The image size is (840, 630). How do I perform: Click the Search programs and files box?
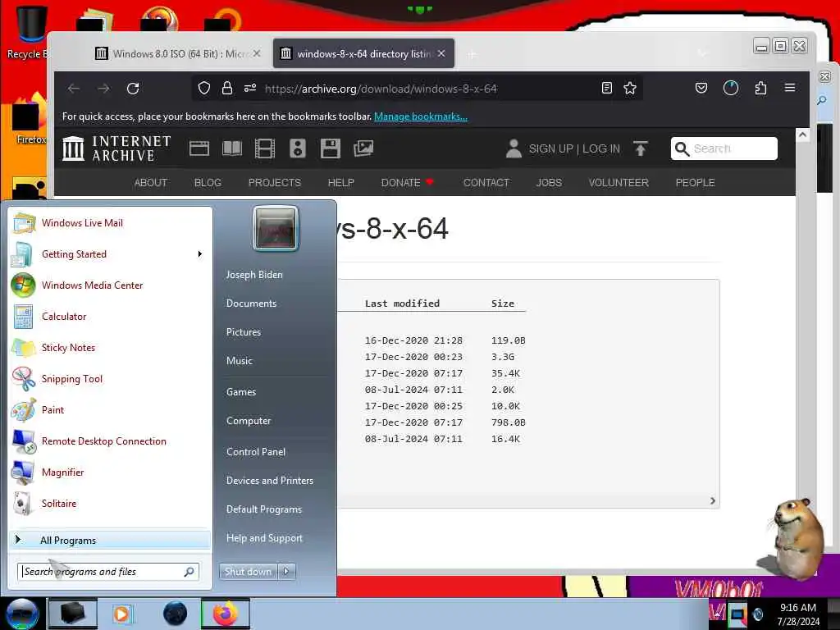(x=107, y=572)
